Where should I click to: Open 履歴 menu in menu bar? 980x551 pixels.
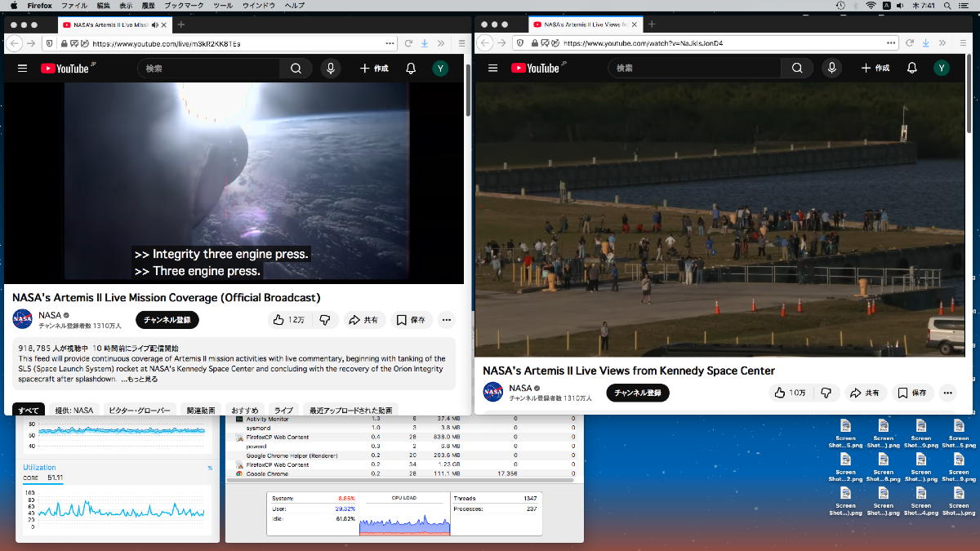tap(148, 5)
